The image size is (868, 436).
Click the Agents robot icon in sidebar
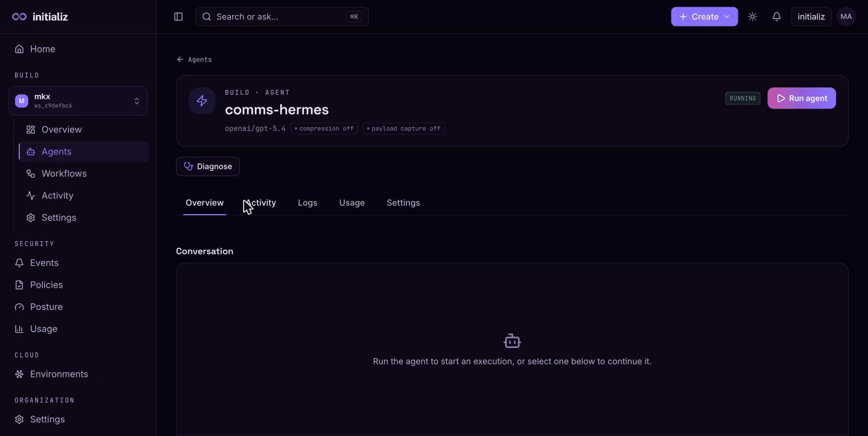tap(31, 151)
